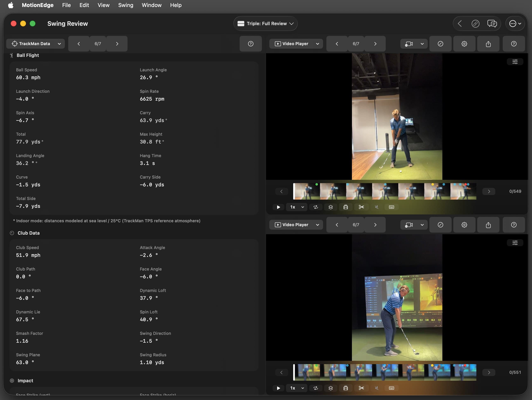Click scissors trim icon in top player
The height and width of the screenshot is (400, 532).
coord(361,207)
